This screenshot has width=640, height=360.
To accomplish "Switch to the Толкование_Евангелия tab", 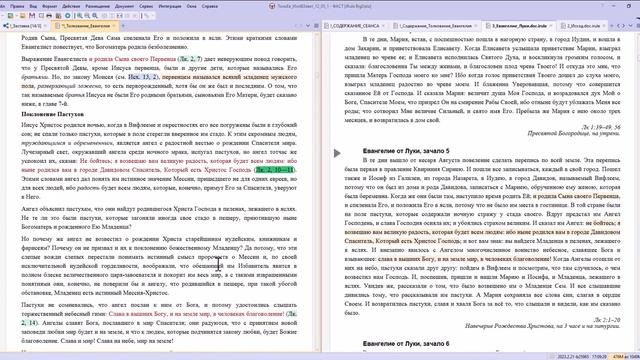I will (86, 26).
